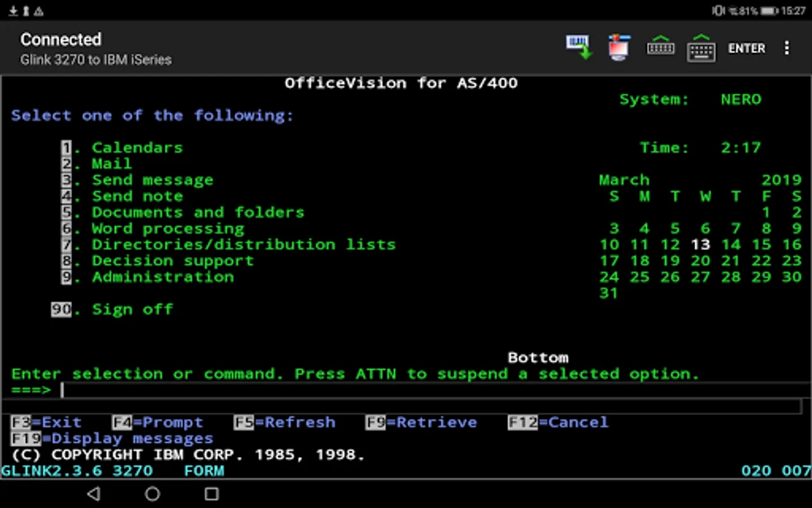Tap the ENTER button in toolbar
The height and width of the screenshot is (508, 812).
point(747,49)
